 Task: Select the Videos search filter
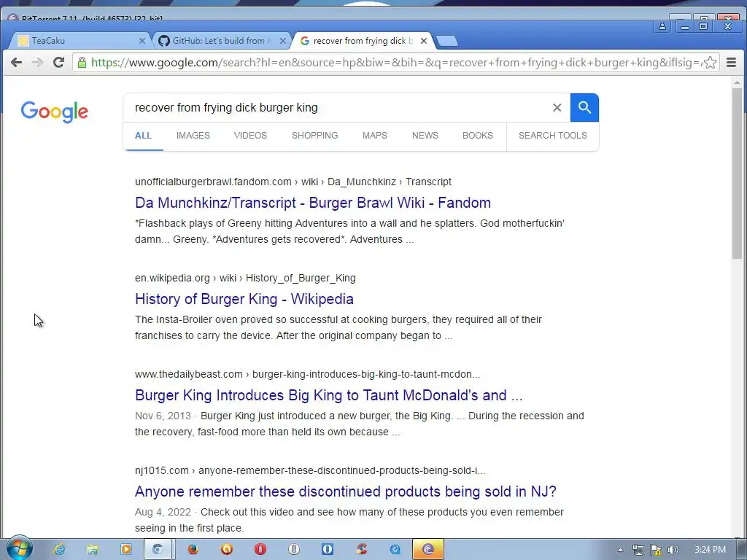pos(250,136)
